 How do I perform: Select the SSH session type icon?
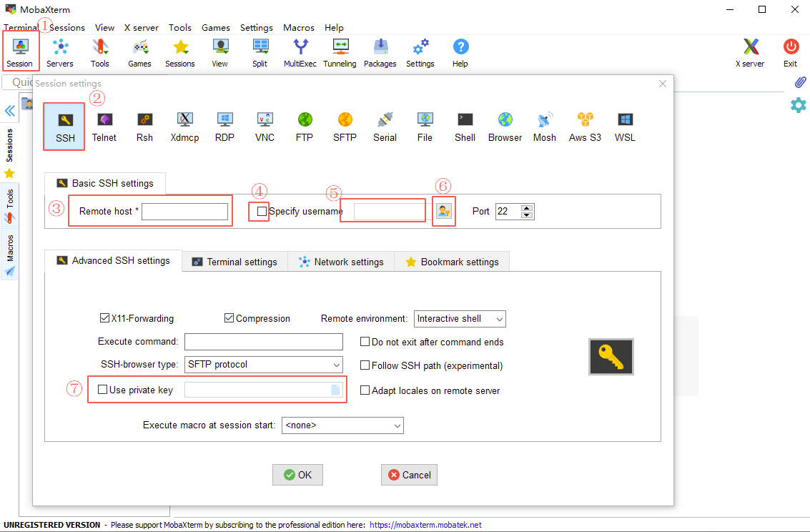tap(65, 127)
